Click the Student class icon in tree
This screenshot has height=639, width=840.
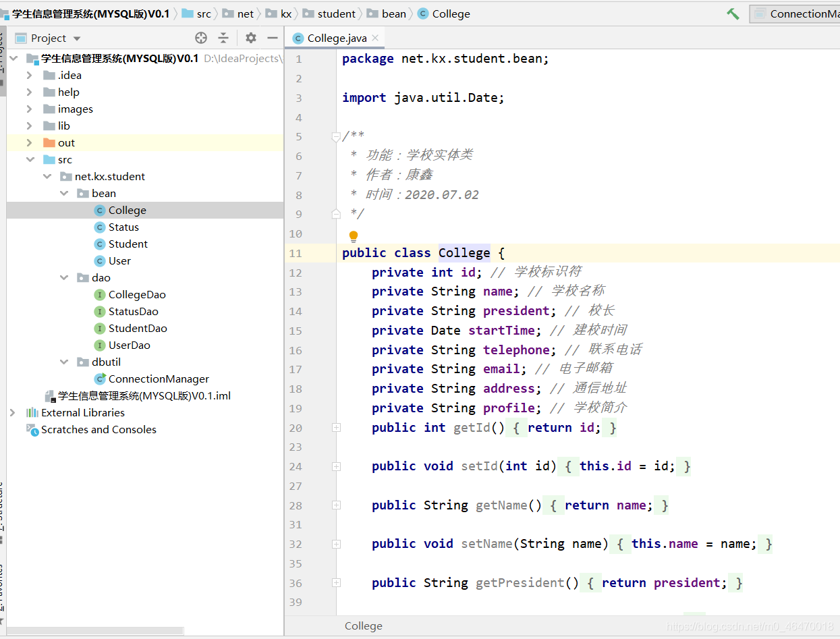[x=100, y=244]
